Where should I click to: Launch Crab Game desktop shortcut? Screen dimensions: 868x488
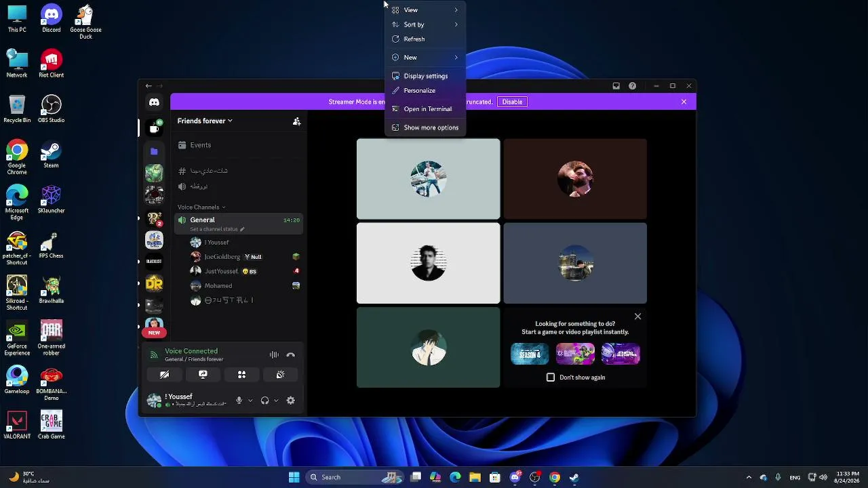pyautogui.click(x=52, y=425)
